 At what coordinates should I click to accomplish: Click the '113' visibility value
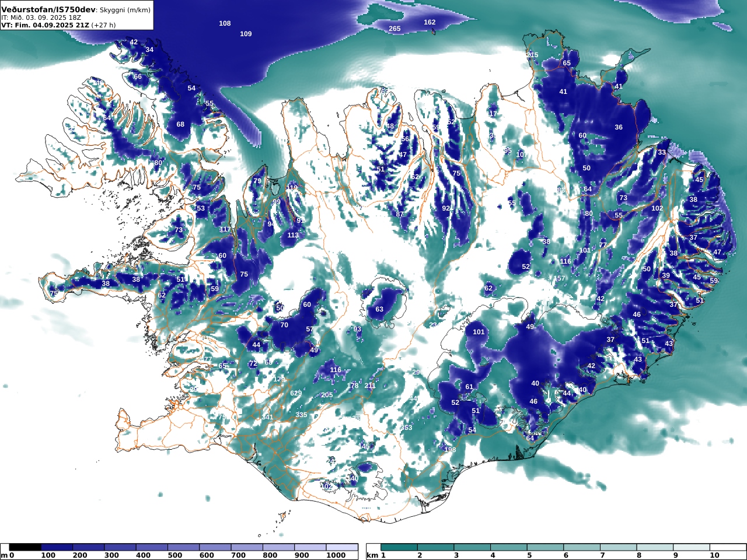point(293,235)
